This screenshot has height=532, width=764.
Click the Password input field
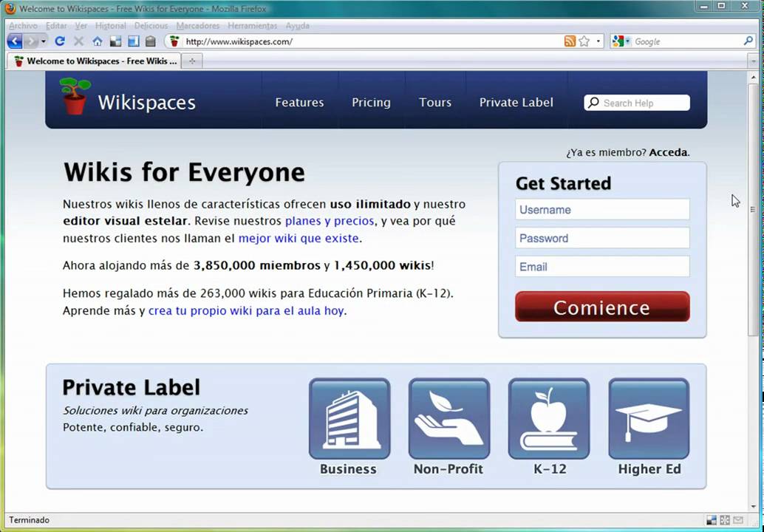602,238
